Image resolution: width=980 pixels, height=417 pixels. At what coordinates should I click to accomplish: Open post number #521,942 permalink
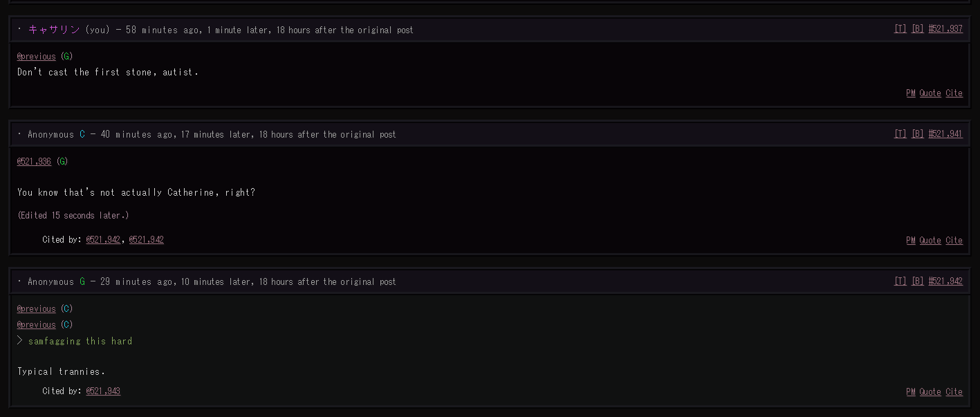945,281
